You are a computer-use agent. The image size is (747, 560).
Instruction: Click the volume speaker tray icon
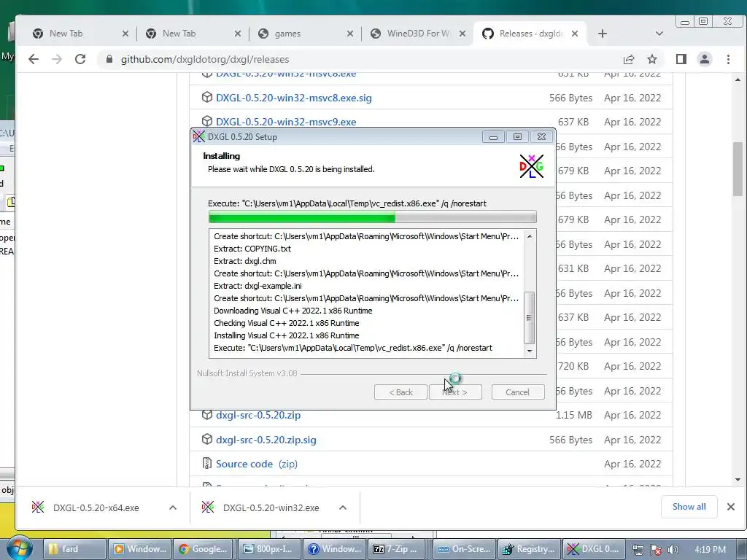click(x=673, y=550)
